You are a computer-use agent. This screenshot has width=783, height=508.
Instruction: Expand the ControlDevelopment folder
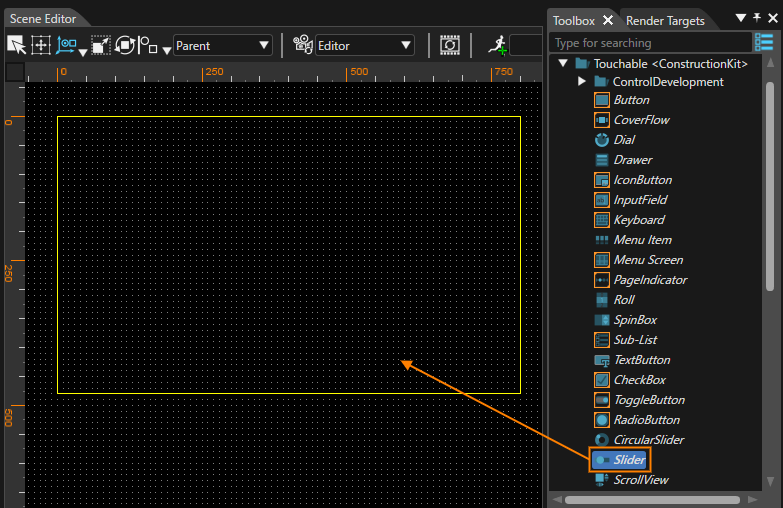[582, 81]
